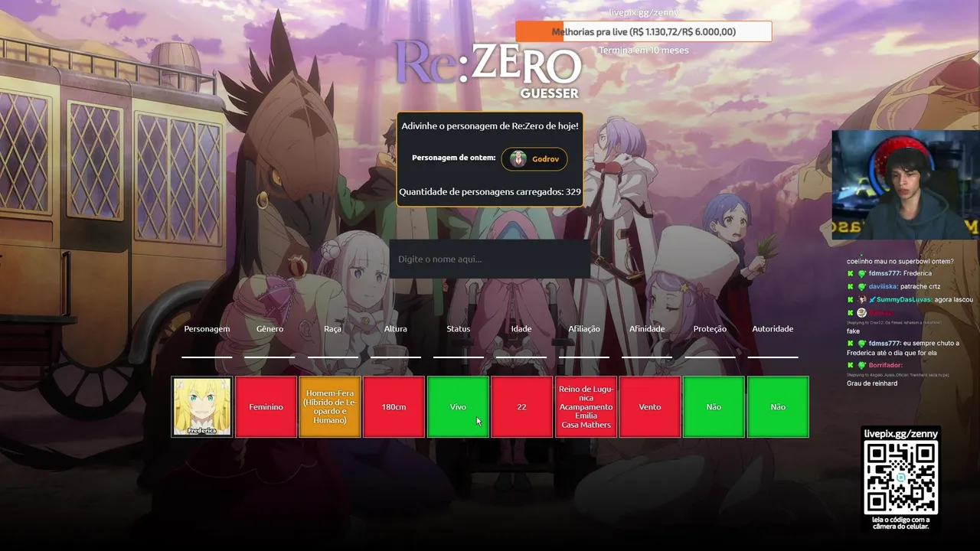Click the livepix QR code
This screenshot has height=551, width=980.
(x=900, y=478)
